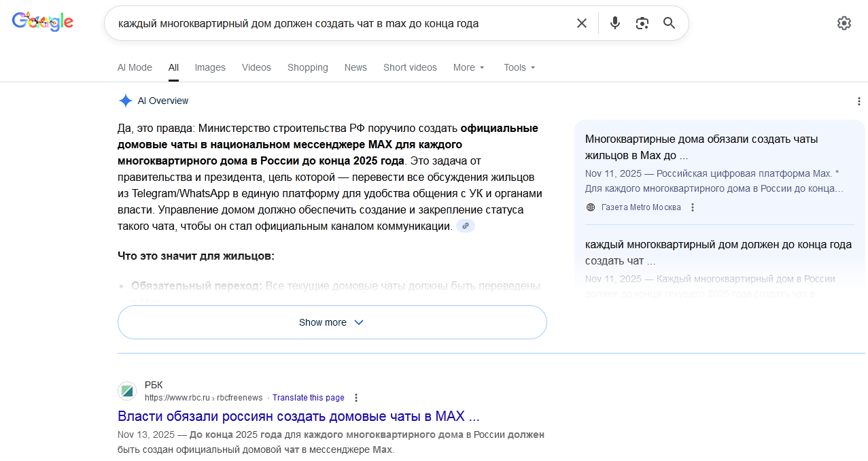Go to the Google homepage logo
Screen dimensions: 868x461
(43, 22)
